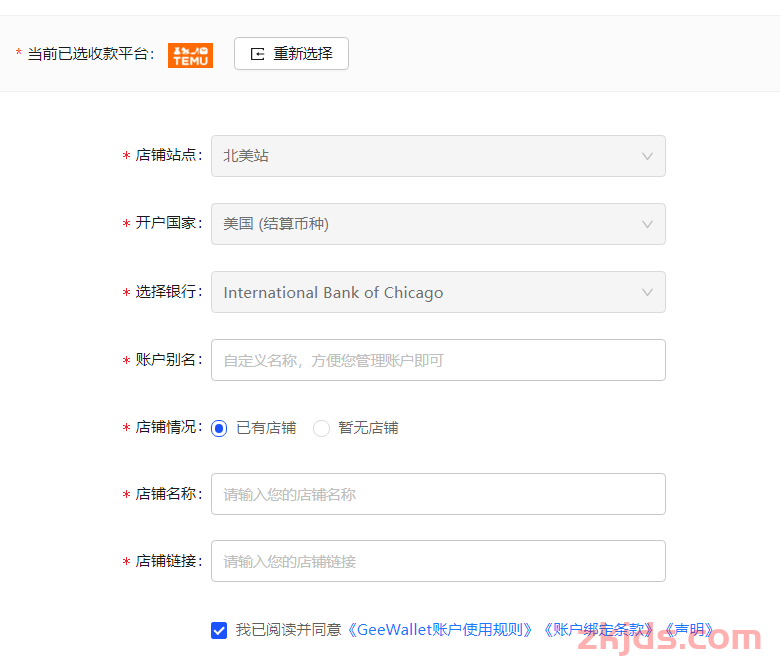Open the 店铺站点 dropdown showing 北美站

(x=438, y=156)
